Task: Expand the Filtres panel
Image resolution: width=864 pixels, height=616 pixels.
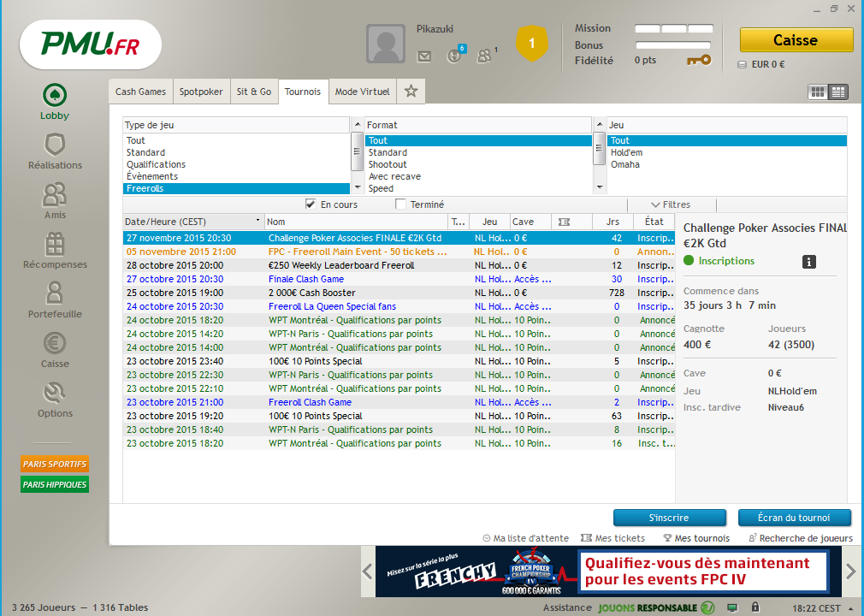Action: (672, 204)
